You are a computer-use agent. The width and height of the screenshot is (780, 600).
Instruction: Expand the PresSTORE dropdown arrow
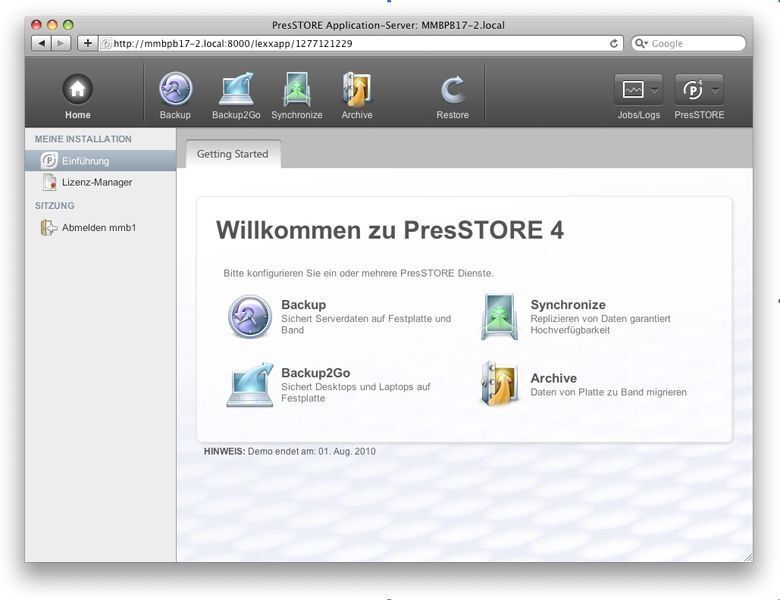pyautogui.click(x=715, y=90)
